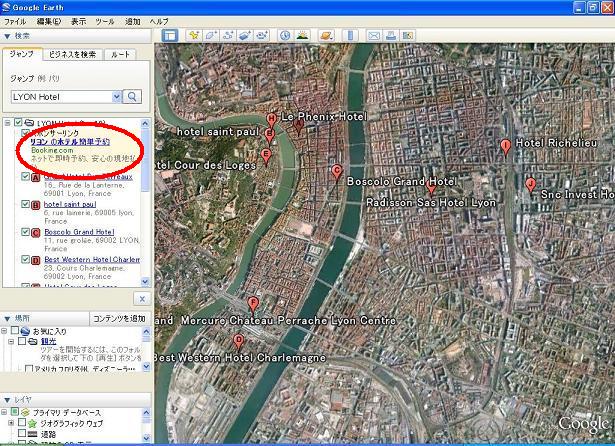Click map pin F for Mercure Chateau Perrache
This screenshot has width=615, height=446.
coord(253,305)
